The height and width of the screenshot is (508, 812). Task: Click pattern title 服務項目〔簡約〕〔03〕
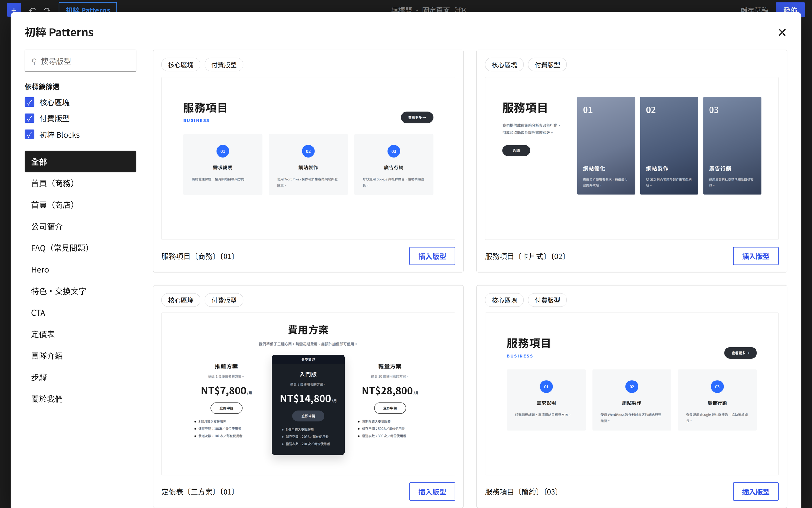(x=522, y=492)
